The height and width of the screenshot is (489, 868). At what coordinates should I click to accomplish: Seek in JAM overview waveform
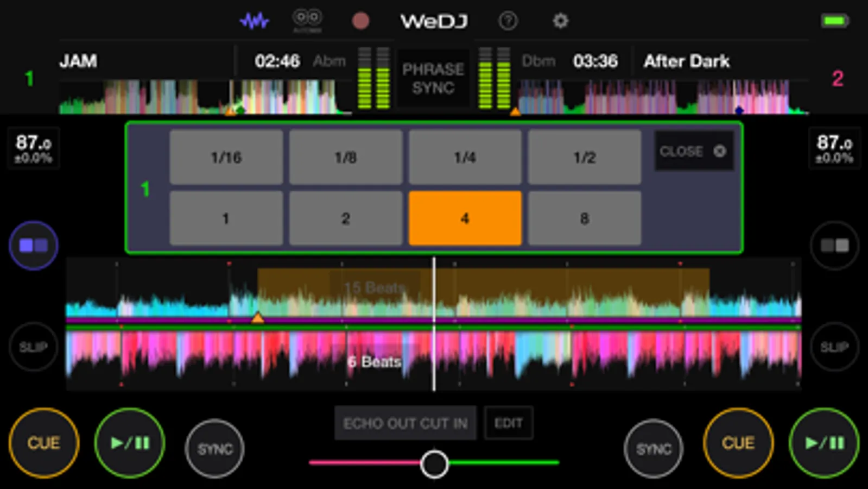tap(205, 97)
